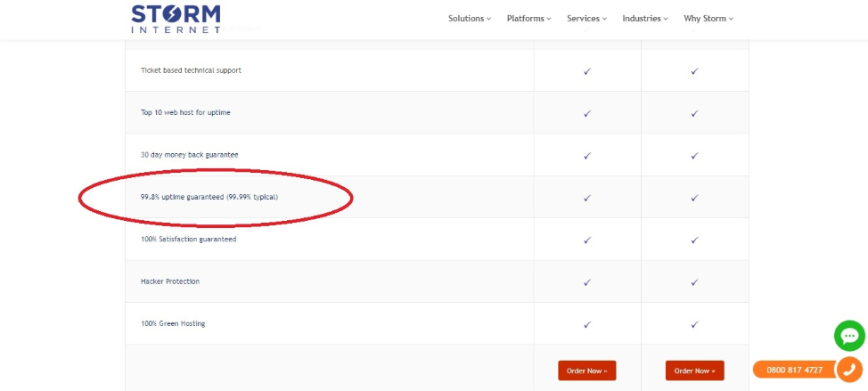Expand the Services menu
Image resolution: width=868 pixels, height=391 pixels.
tap(586, 18)
